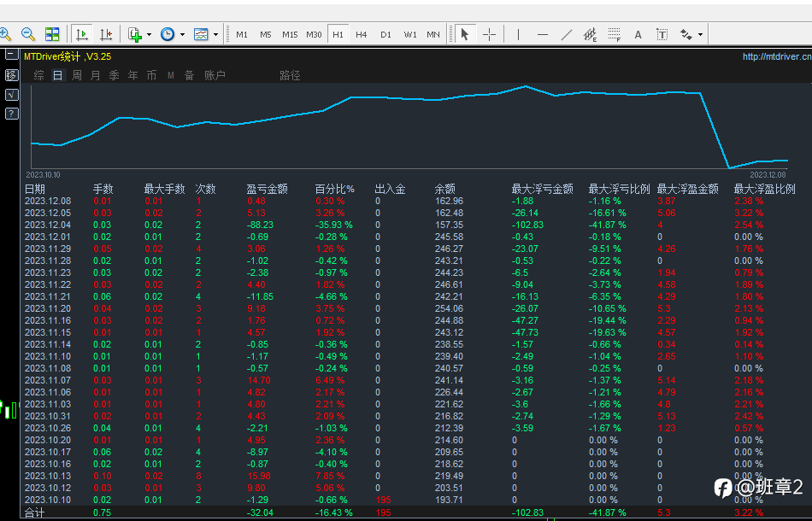Switch to the 月 monthly statistics tab
812x521 pixels.
pos(95,75)
